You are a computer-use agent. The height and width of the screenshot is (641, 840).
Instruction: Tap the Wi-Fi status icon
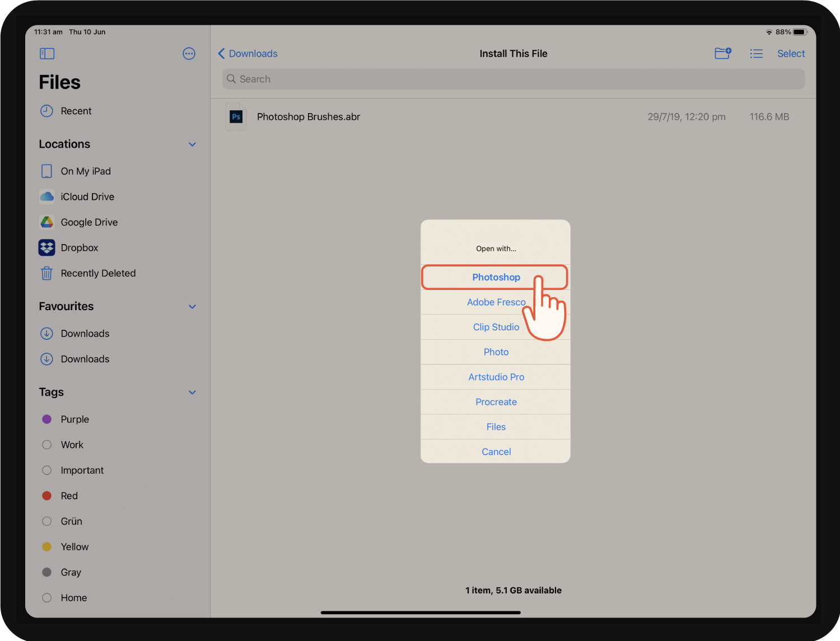click(769, 32)
